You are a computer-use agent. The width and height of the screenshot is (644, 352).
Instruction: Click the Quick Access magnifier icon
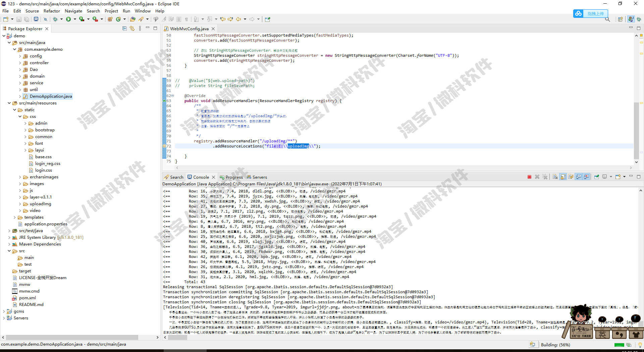coord(607,19)
